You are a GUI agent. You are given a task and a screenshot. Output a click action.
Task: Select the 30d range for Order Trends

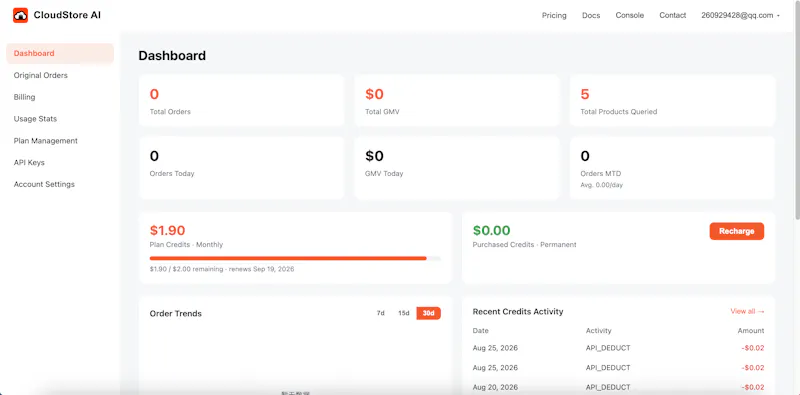pos(429,313)
